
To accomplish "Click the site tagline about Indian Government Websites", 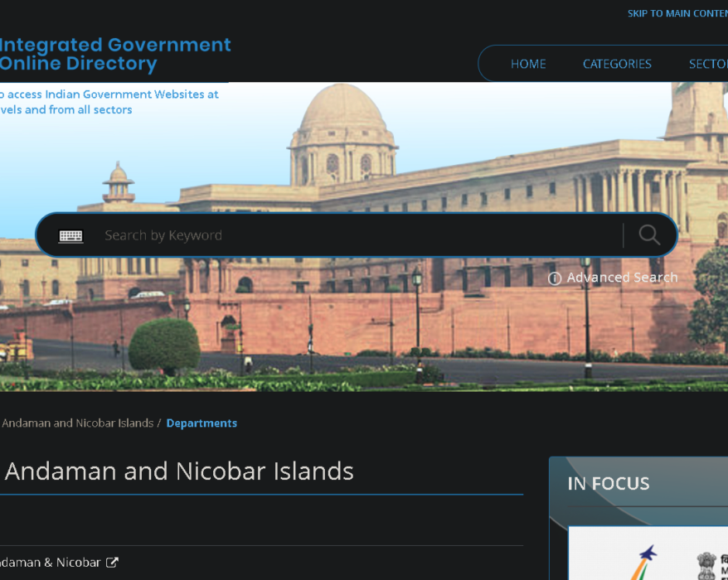I will [x=108, y=102].
